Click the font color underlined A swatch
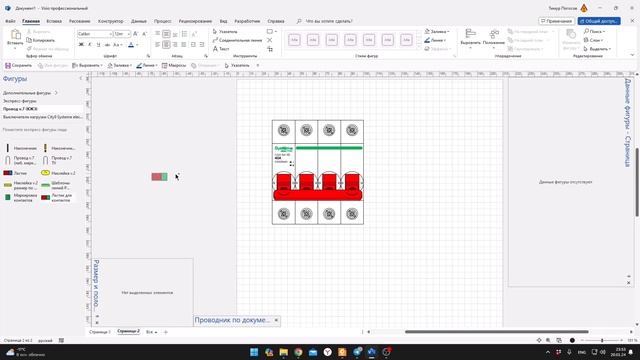This screenshot has width=640, height=360. [131, 45]
